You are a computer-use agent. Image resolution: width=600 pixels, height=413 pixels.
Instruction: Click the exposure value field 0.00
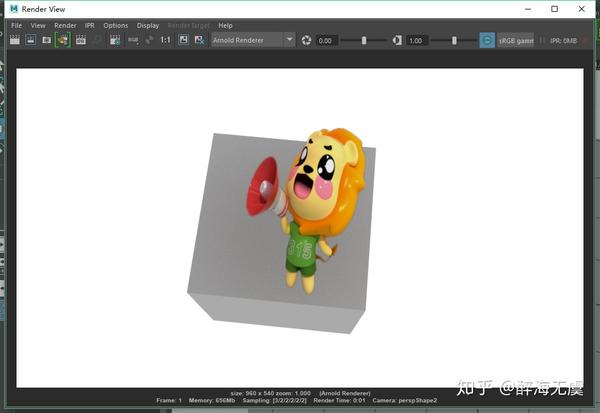point(327,41)
